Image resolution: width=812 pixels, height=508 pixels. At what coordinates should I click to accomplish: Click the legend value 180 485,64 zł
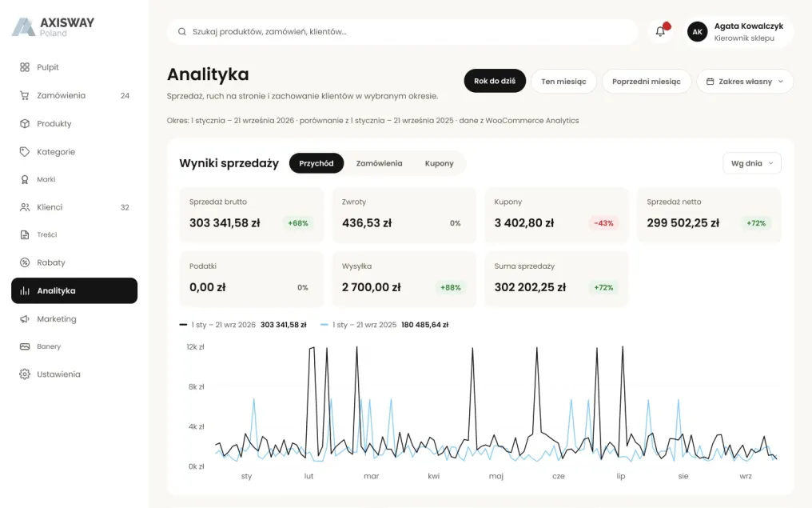[424, 325]
